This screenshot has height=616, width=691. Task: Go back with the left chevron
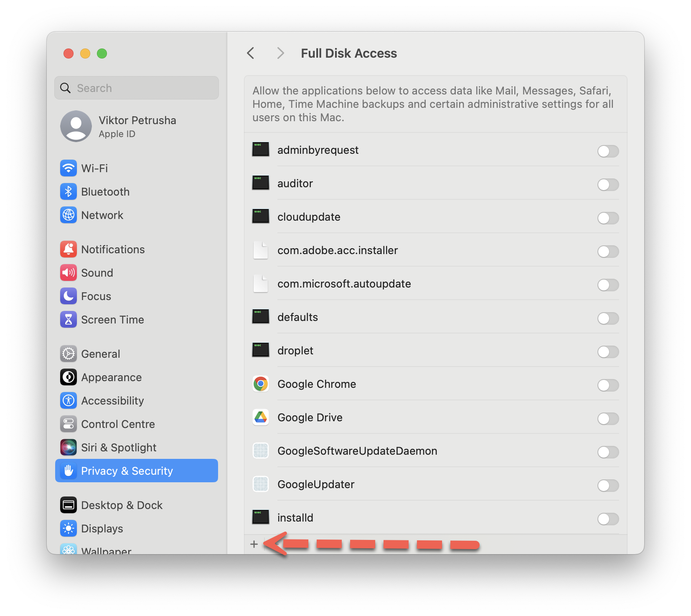251,53
